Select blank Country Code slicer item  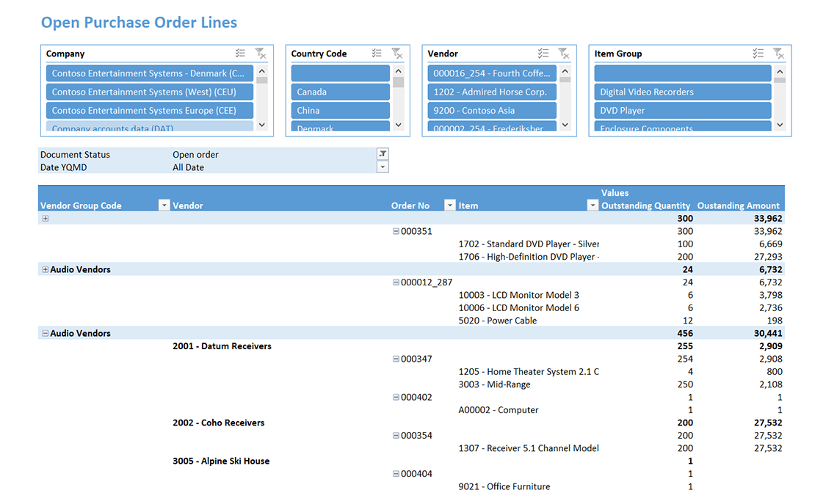coord(341,73)
